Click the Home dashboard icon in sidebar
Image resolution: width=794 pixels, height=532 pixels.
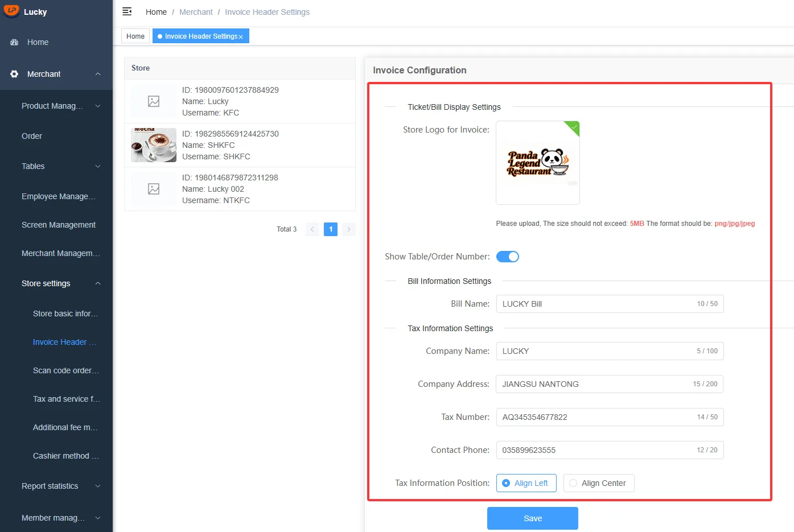click(14, 42)
